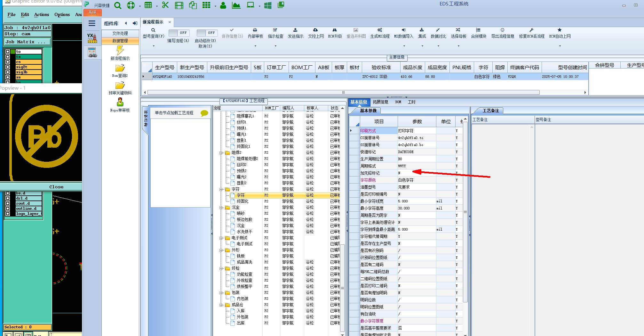
Task: Click the hamburger menu icon in sidebar
Action: (x=92, y=23)
